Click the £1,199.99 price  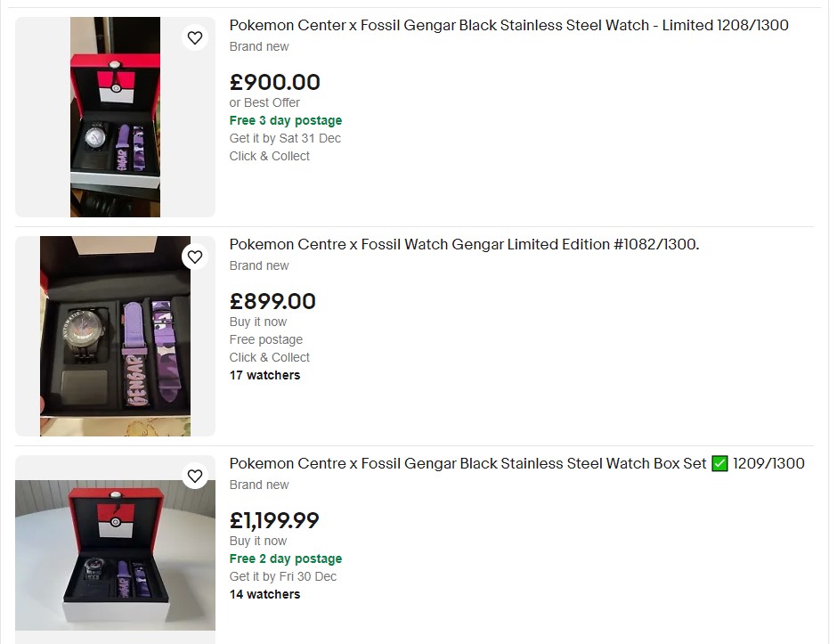coord(274,520)
